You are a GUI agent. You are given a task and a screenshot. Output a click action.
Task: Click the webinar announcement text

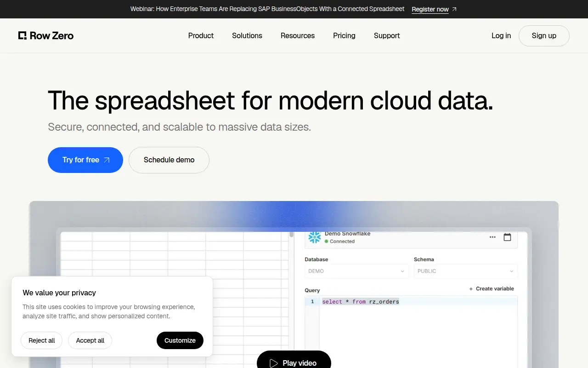(x=267, y=9)
